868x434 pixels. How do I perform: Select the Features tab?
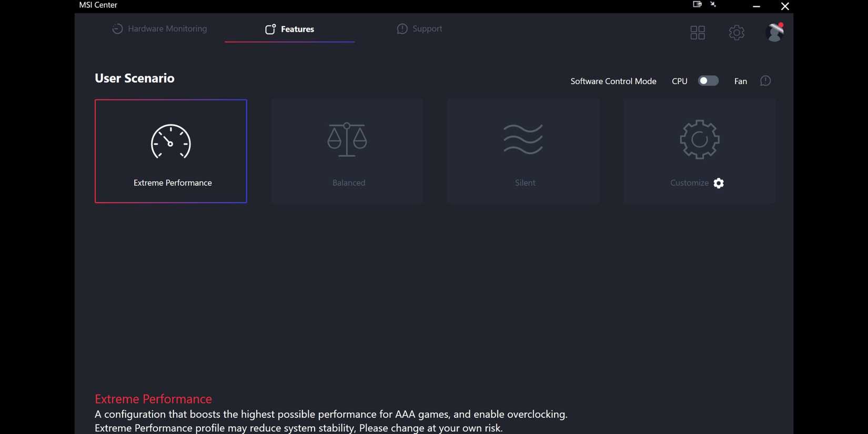click(x=289, y=29)
